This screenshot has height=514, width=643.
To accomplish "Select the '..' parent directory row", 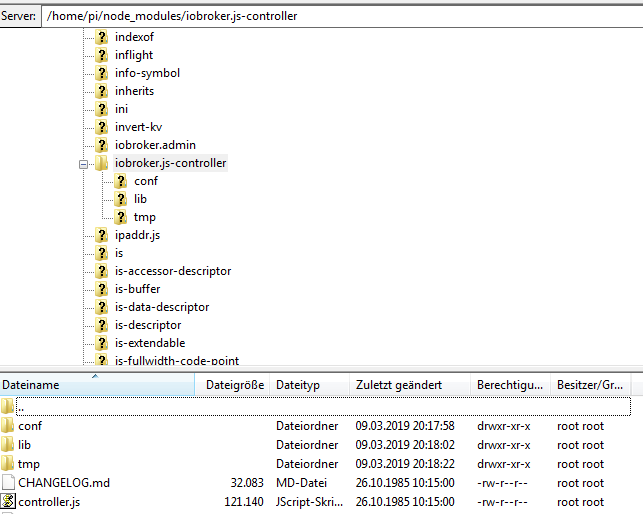I will coord(323,407).
